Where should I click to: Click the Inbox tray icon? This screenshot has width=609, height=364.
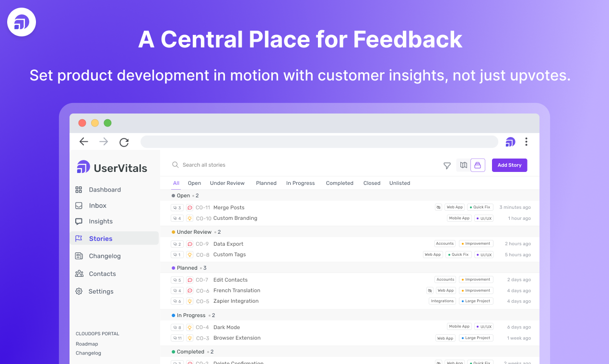(x=79, y=205)
